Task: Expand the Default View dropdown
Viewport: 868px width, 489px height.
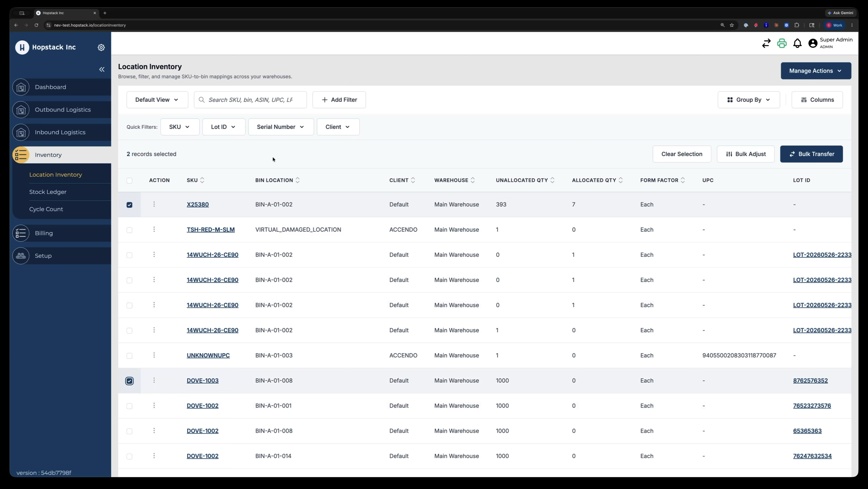Action: point(157,100)
